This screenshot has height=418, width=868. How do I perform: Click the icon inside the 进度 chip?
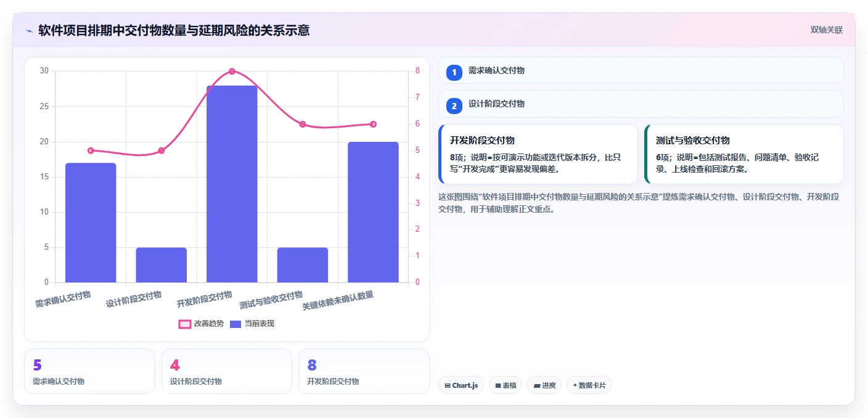(x=537, y=386)
